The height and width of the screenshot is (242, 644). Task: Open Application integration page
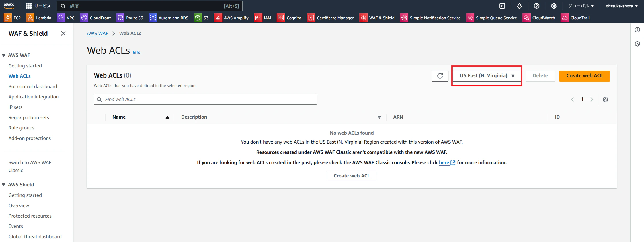pyautogui.click(x=34, y=97)
